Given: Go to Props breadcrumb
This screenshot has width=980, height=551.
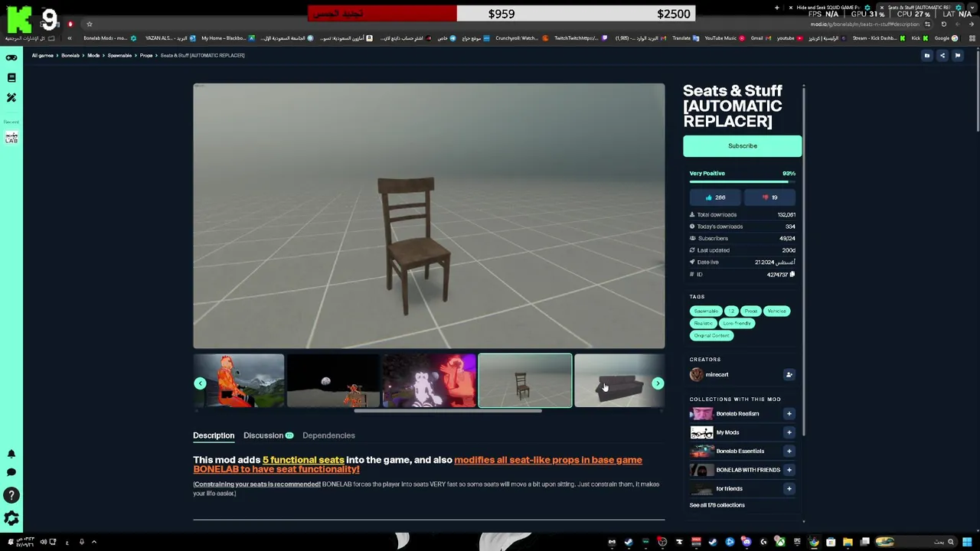Looking at the screenshot, I should pyautogui.click(x=146, y=55).
